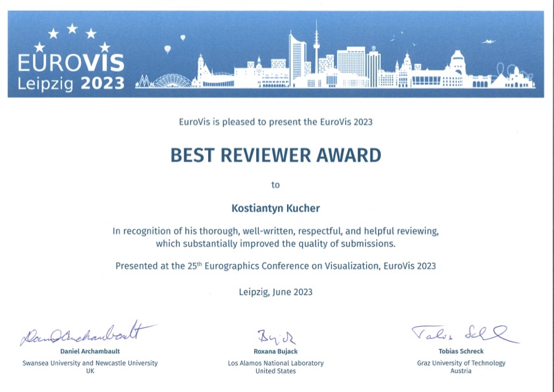Click the "Leipzig, June 2023" date
The image size is (554, 392).
click(275, 292)
